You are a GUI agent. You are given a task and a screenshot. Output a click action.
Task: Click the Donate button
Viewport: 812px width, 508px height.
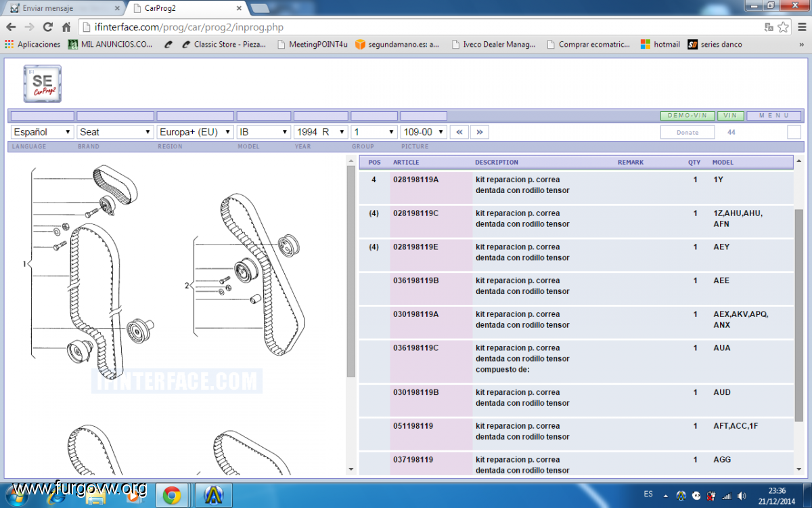pyautogui.click(x=687, y=132)
